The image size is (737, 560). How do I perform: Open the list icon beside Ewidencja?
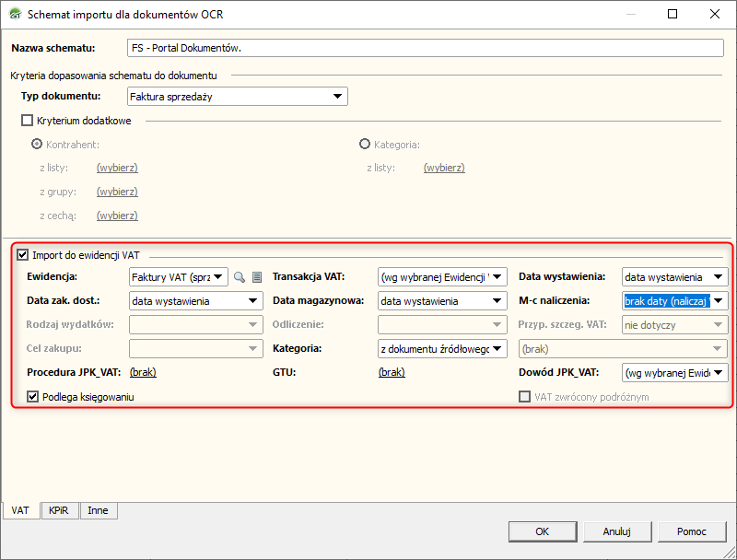point(257,277)
